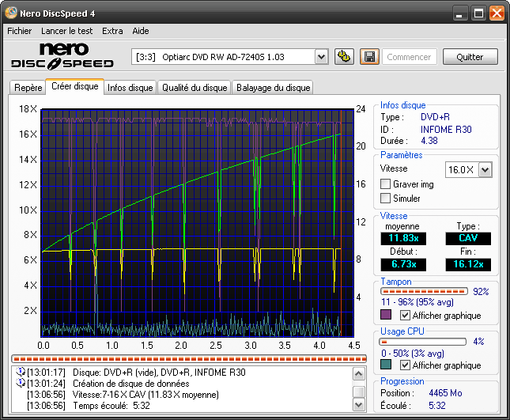Switch to the Balayage du disque tab

click(273, 88)
